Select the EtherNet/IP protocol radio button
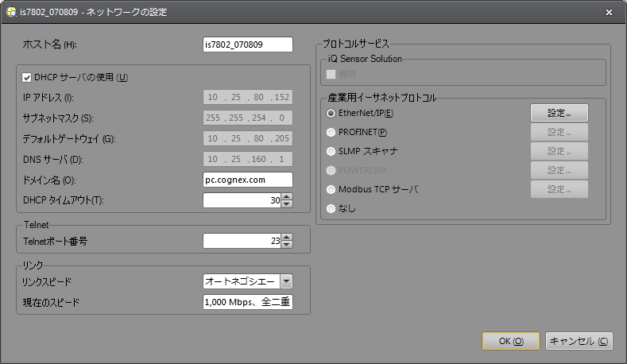 pyautogui.click(x=331, y=113)
